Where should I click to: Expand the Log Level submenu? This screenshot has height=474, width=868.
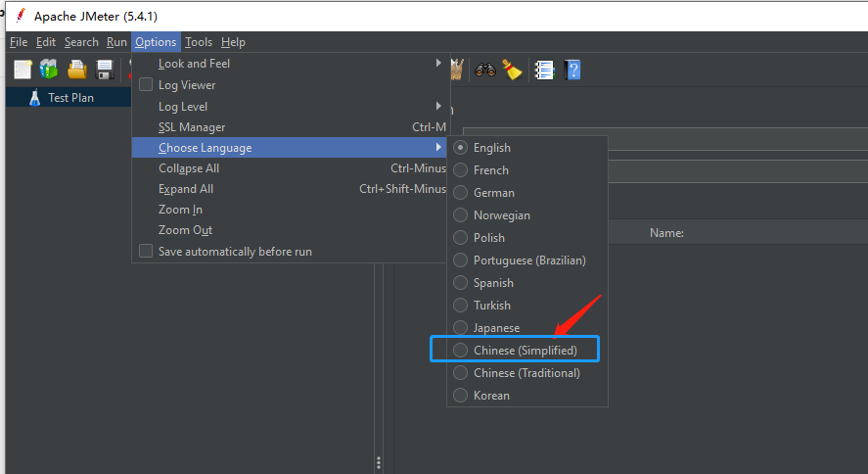tap(289, 107)
